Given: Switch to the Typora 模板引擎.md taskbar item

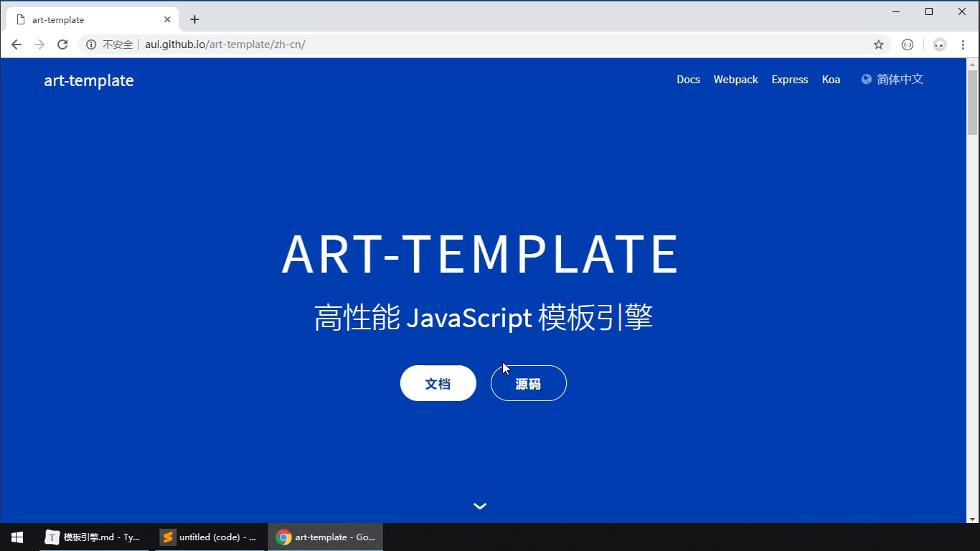Looking at the screenshot, I should click(94, 537).
